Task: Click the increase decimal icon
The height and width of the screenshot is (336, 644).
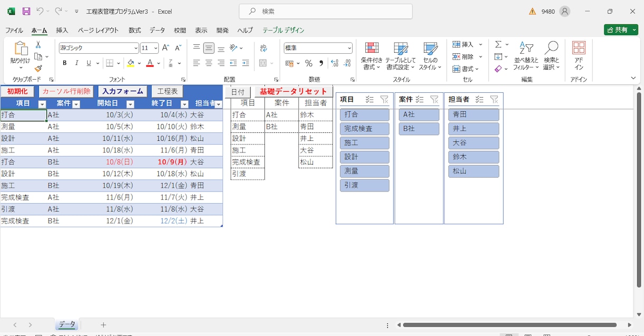Action: [x=334, y=63]
